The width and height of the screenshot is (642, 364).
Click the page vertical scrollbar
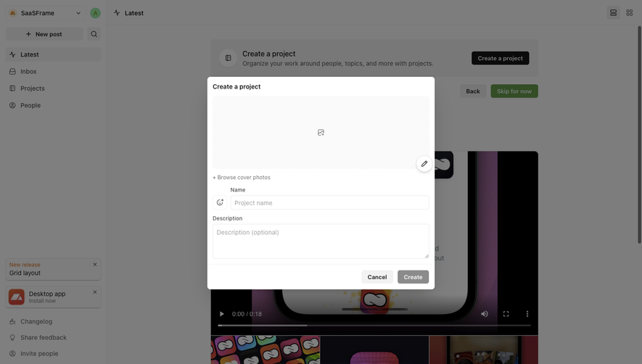(x=639, y=135)
